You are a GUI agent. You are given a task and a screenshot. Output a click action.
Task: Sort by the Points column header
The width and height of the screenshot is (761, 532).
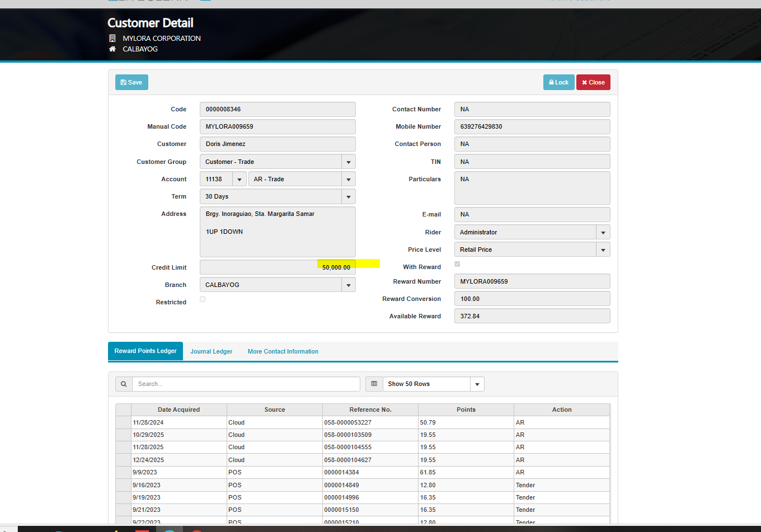click(x=466, y=410)
